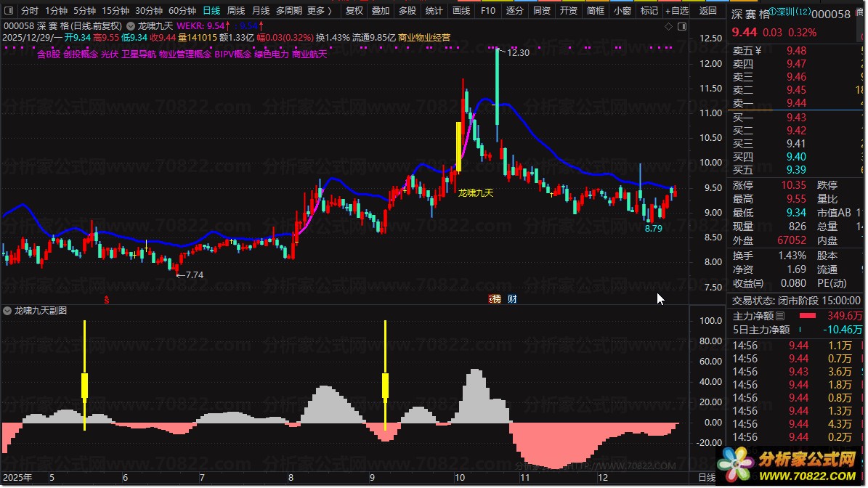Add stock with +自选 button
The image size is (868, 488).
(x=677, y=10)
